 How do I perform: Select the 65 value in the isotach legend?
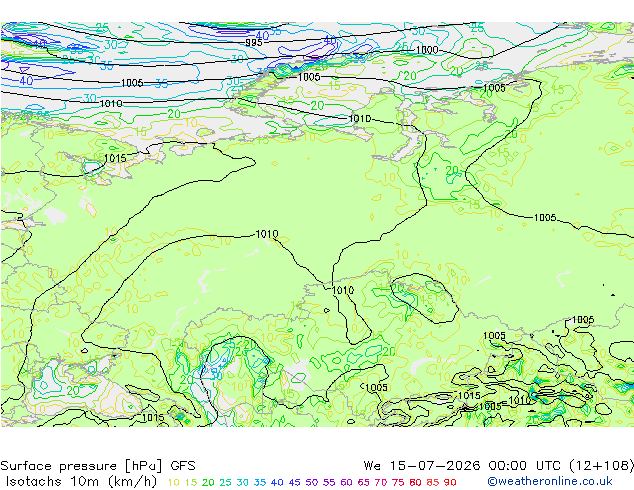pos(363,482)
